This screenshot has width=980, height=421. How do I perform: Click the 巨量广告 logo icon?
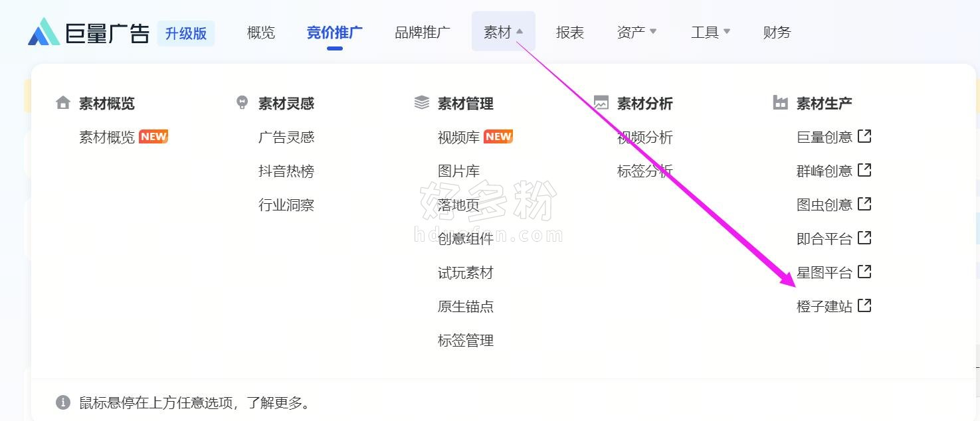pos(44,32)
